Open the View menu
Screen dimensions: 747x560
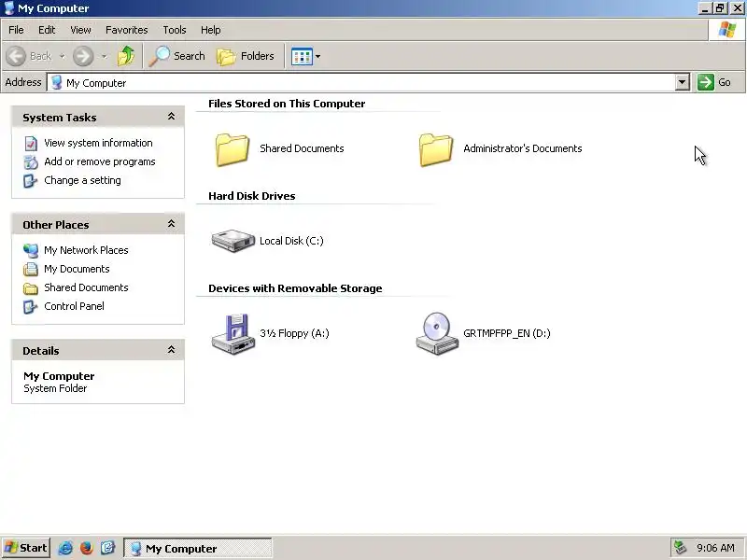(80, 30)
